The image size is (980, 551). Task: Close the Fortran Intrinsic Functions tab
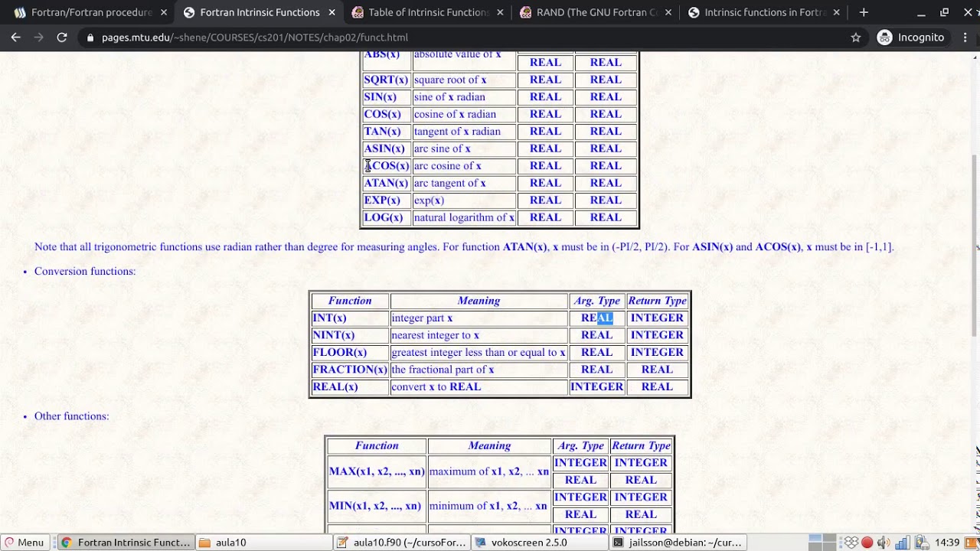click(332, 12)
